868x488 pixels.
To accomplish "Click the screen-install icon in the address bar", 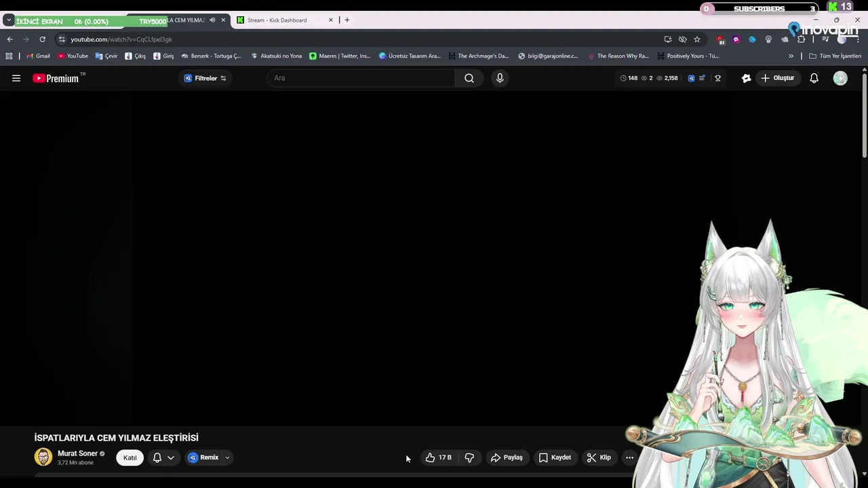I will pos(668,39).
